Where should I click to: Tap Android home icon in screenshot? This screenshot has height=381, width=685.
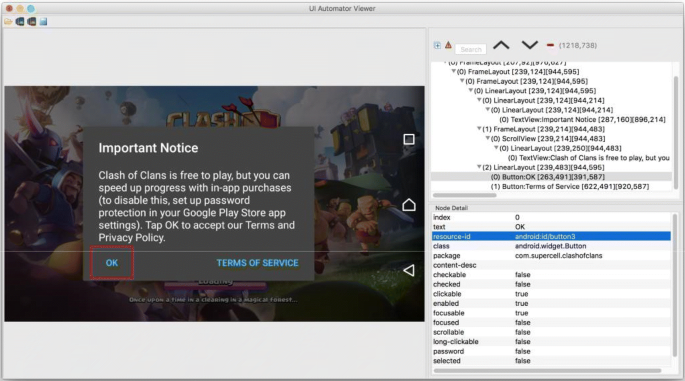pyautogui.click(x=409, y=204)
